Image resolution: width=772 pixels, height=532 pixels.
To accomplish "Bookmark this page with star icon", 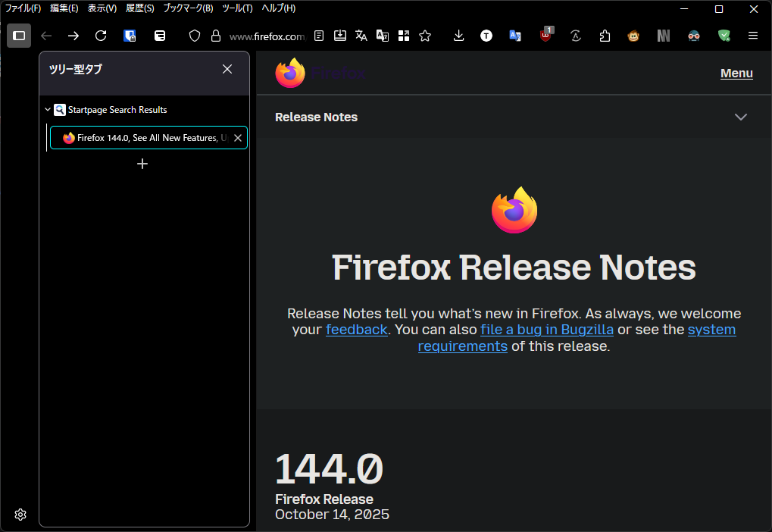I will coord(425,36).
